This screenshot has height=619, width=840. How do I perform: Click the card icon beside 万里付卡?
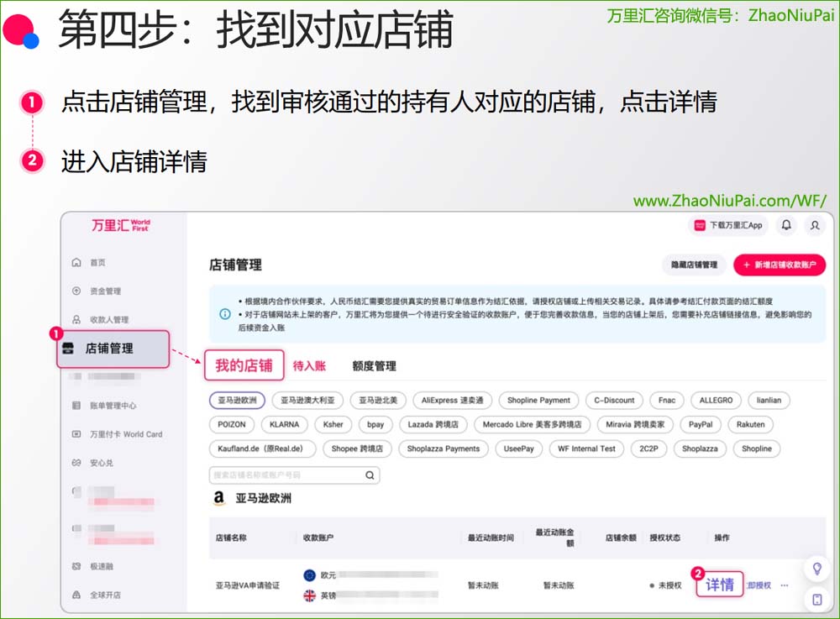(76, 434)
